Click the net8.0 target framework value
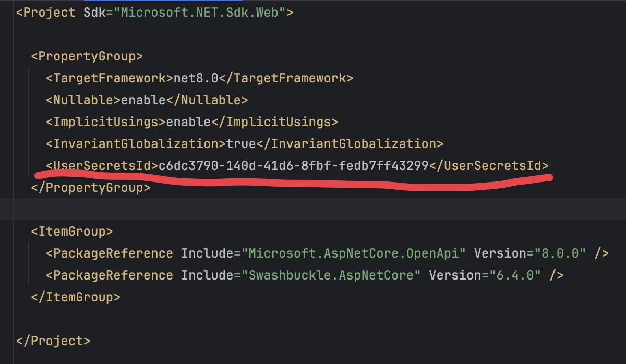Image resolution: width=626 pixels, height=364 pixels. 196,78
